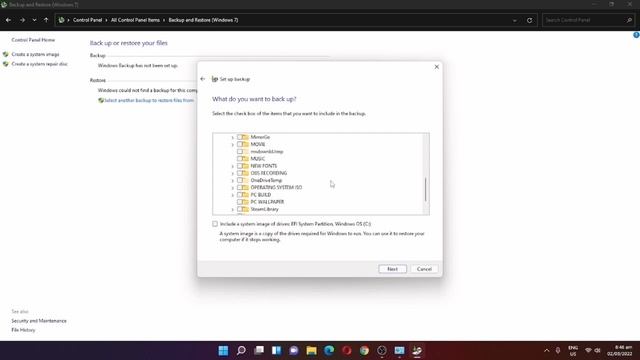Click the folder list vertical scrollbar thumb
This screenshot has width=640, height=360.
click(x=425, y=189)
